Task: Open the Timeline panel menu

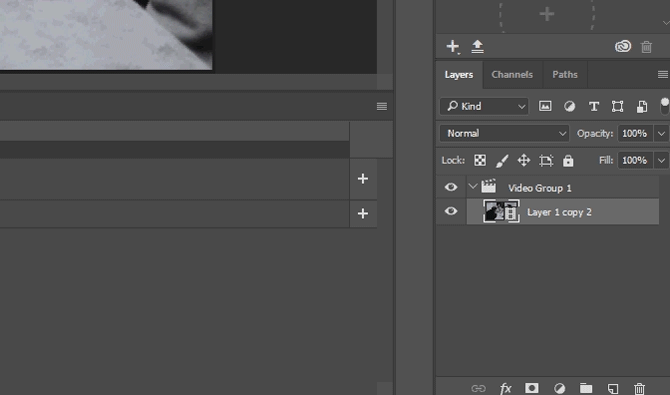Action: click(382, 106)
